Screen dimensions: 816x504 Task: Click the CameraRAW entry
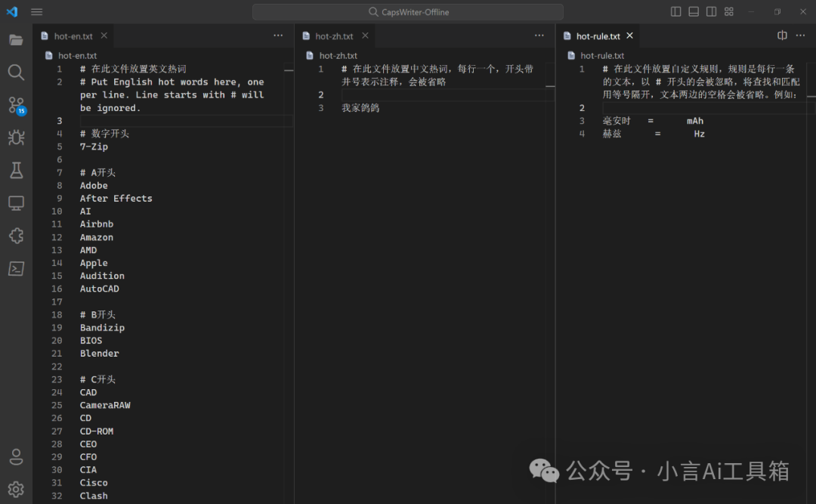[x=105, y=405]
